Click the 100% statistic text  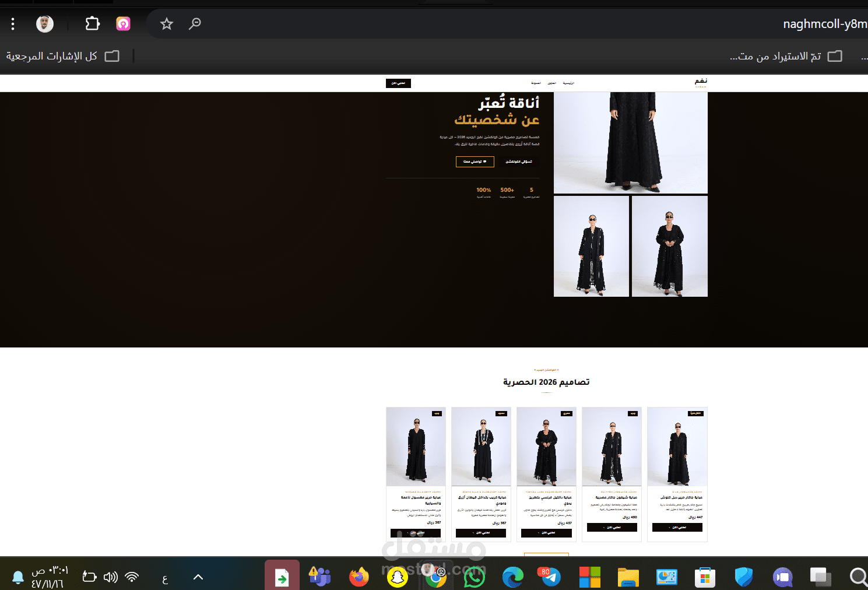tap(484, 190)
